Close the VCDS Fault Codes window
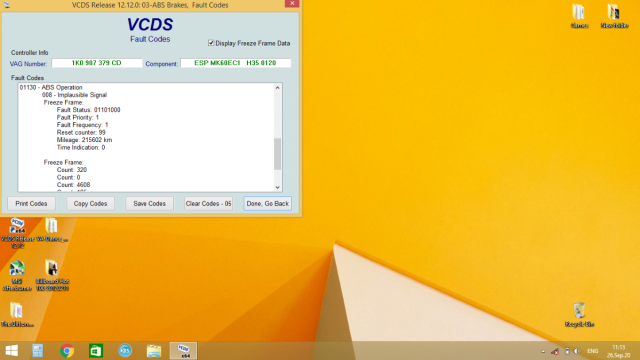This screenshot has height=360, width=640. 292,4
